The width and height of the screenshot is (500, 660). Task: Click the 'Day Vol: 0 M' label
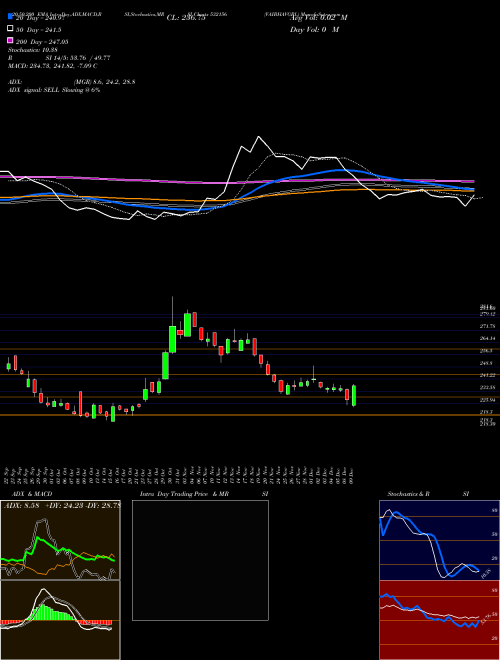(314, 29)
